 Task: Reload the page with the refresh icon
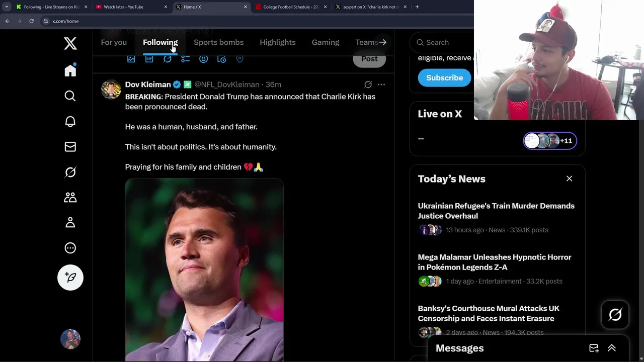point(31,21)
